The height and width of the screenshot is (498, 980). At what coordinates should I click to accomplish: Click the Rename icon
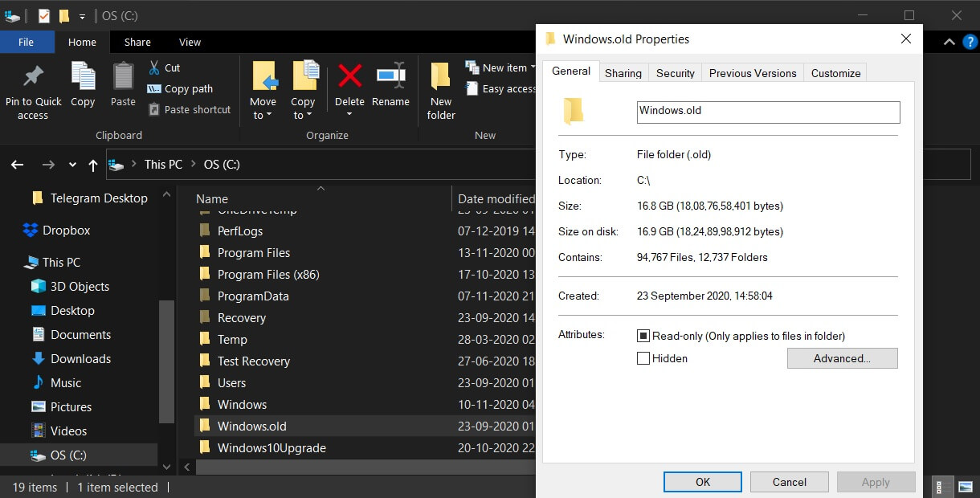(x=390, y=76)
